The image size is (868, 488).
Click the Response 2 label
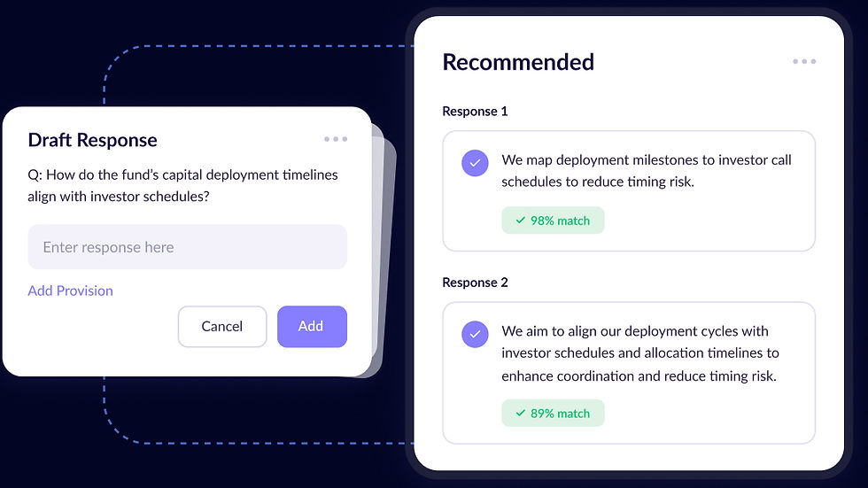(x=475, y=283)
